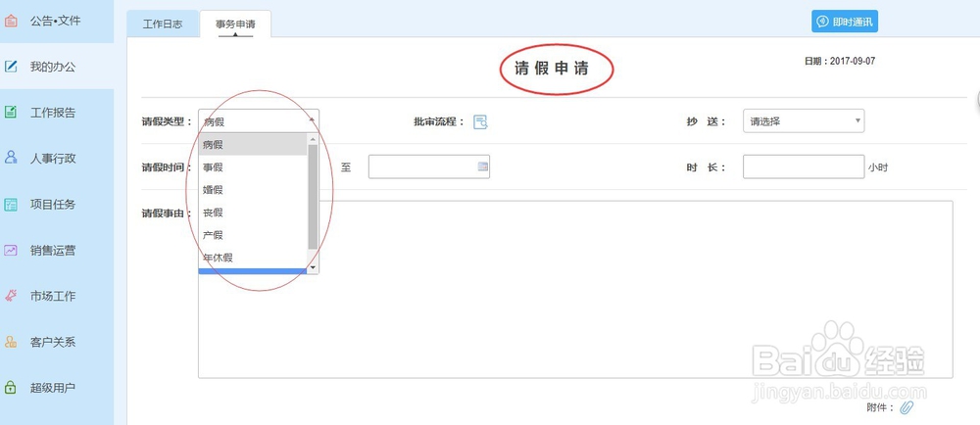The width and height of the screenshot is (980, 425).
Task: Click inside the 请假事由 text area
Action: (575, 289)
